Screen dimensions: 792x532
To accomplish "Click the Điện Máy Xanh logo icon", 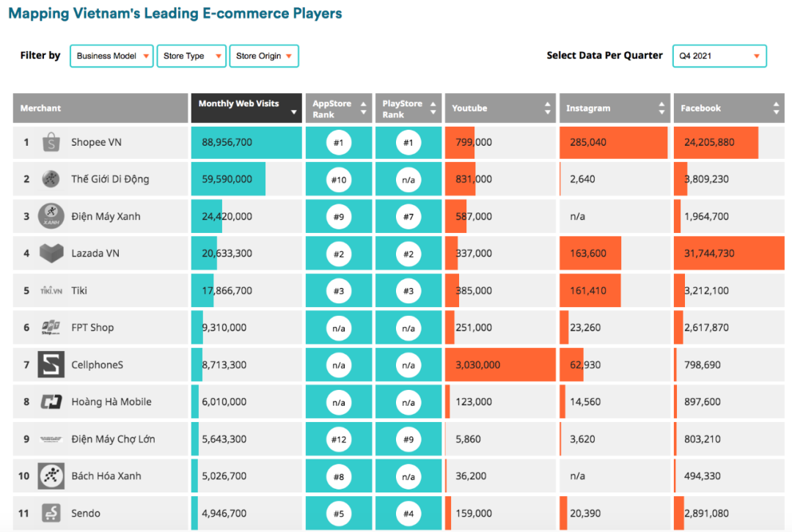I will point(51,216).
